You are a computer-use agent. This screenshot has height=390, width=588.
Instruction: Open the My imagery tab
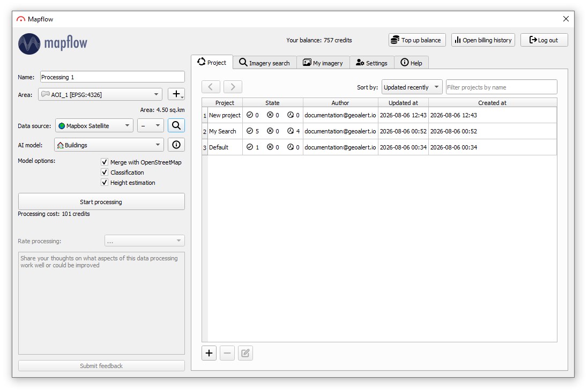click(323, 63)
